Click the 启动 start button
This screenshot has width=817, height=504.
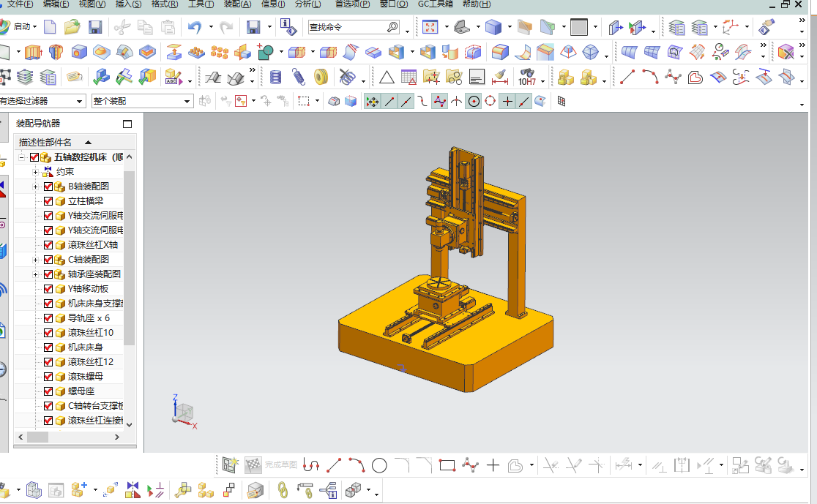click(22, 28)
